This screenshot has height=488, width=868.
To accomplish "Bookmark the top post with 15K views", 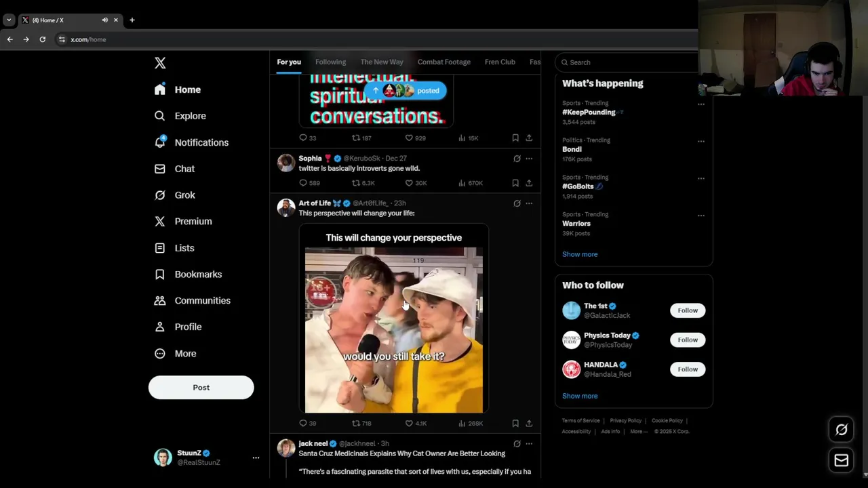I will coord(515,138).
